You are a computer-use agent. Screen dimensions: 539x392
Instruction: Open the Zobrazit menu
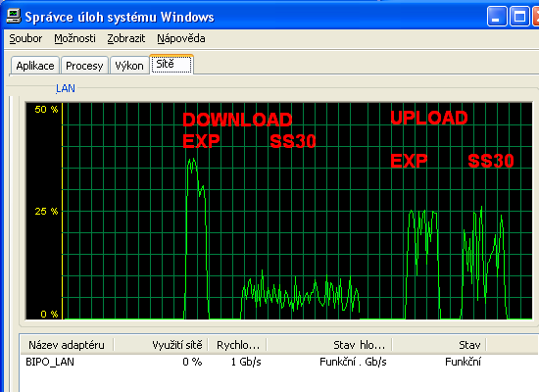[126, 38]
